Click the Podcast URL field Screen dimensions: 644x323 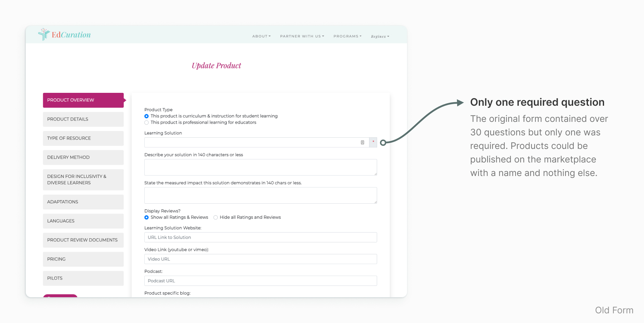(260, 281)
